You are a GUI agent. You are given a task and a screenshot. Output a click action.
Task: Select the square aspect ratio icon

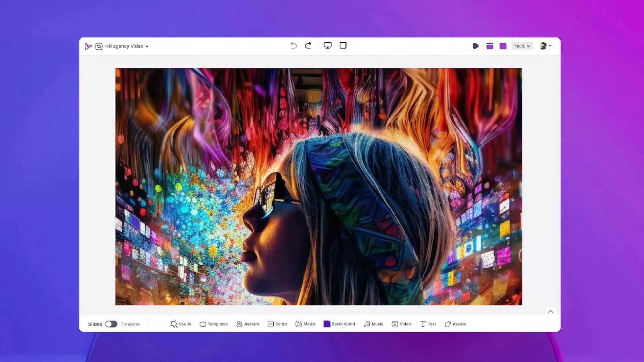pyautogui.click(x=343, y=46)
